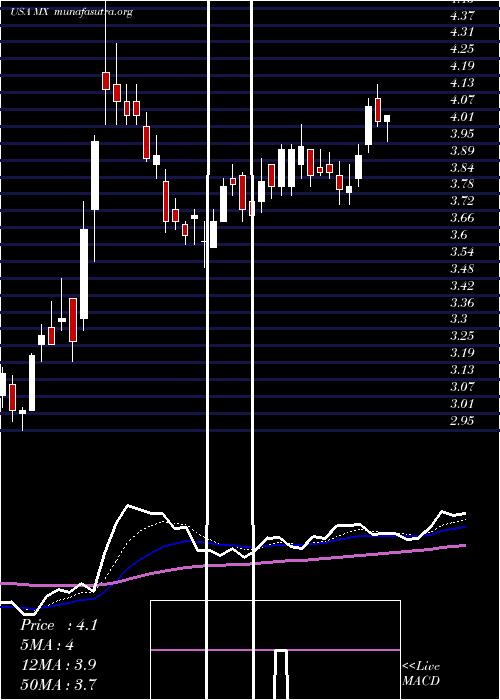Screen dimensions: 500x700
Task: Click the 3.13 price axis label
Action: [x=462, y=370]
